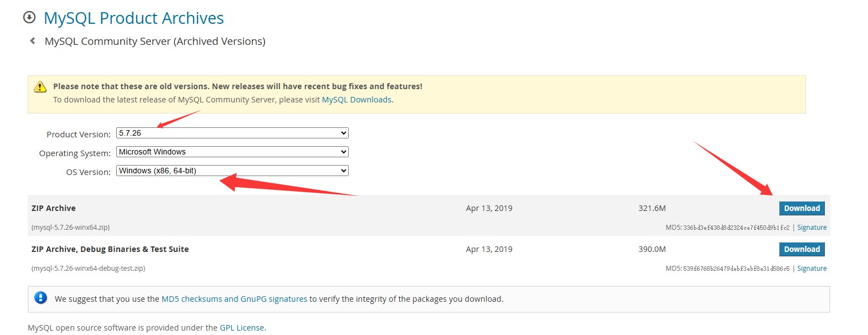Screen dimensions: 868x335
Task: Click the mysql-5.7.26-winx64-debug-test.zip filename
Action: [88, 269]
